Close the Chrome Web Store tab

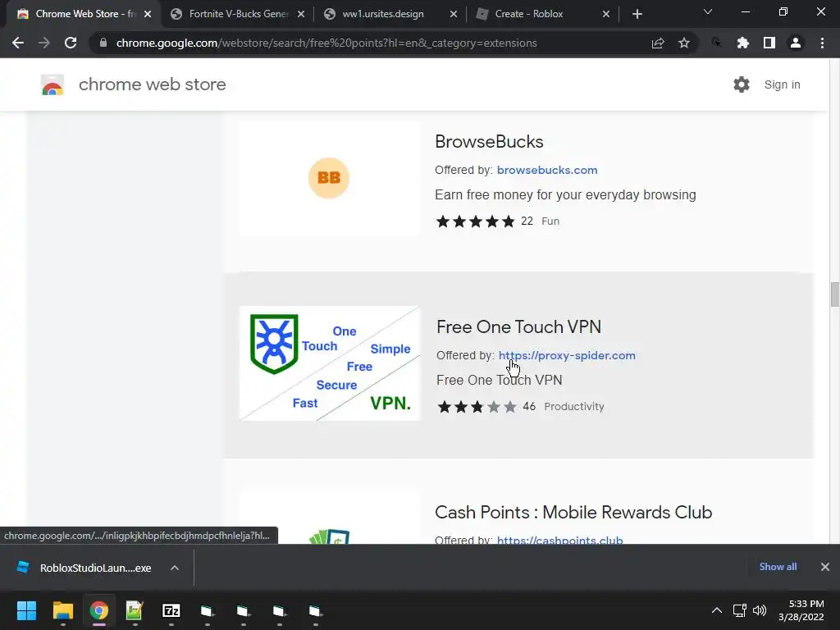pos(148,14)
